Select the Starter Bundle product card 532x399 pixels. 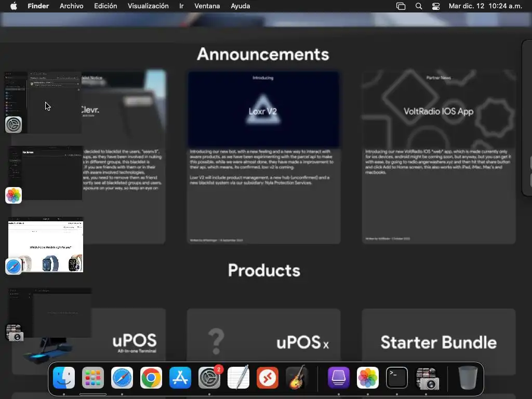coord(438,342)
